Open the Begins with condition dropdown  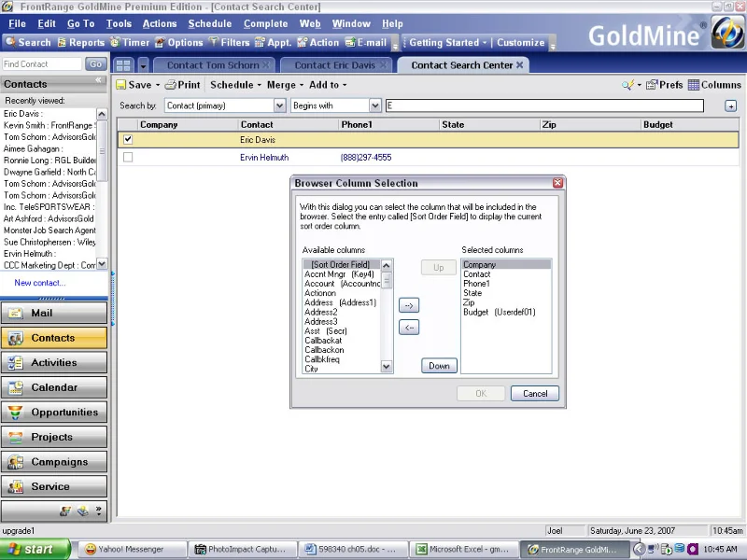click(375, 105)
